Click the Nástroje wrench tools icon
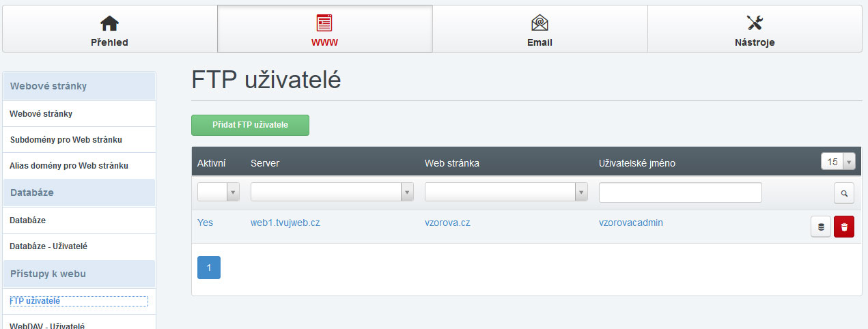This screenshot has height=329, width=868. pyautogui.click(x=755, y=23)
